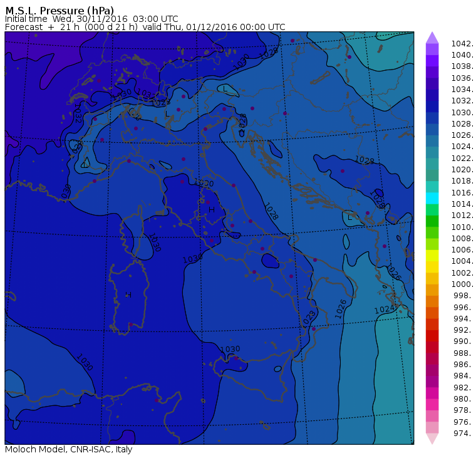Click the '978.' legend label
The image size is (476, 458).
[x=463, y=410]
